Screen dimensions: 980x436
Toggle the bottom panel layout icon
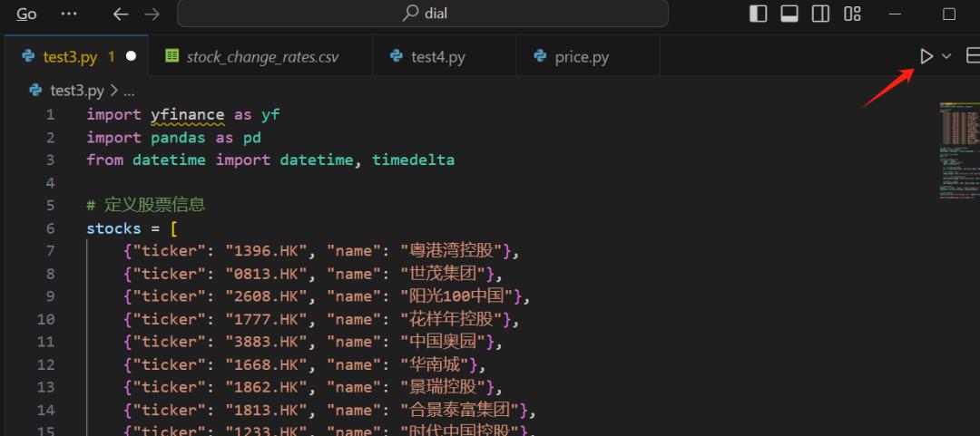coord(789,14)
